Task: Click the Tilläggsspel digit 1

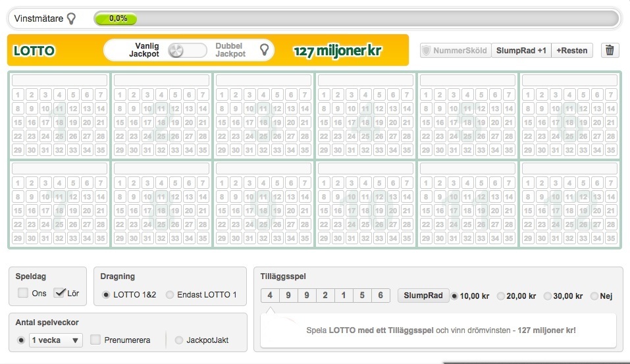Action: pyautogui.click(x=344, y=296)
